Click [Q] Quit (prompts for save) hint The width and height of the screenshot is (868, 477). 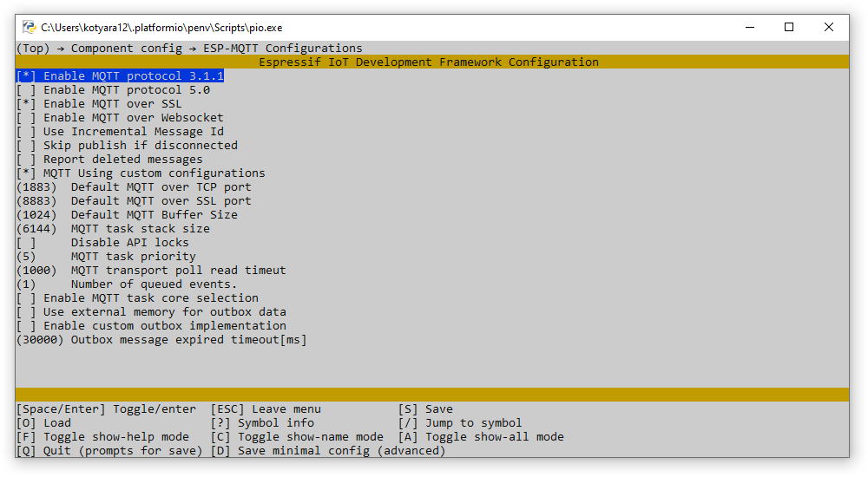pos(109,450)
